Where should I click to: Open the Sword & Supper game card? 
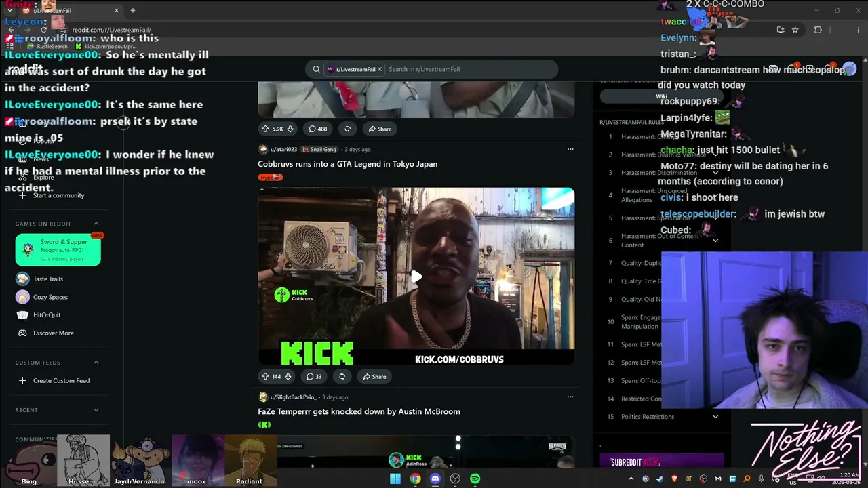58,249
